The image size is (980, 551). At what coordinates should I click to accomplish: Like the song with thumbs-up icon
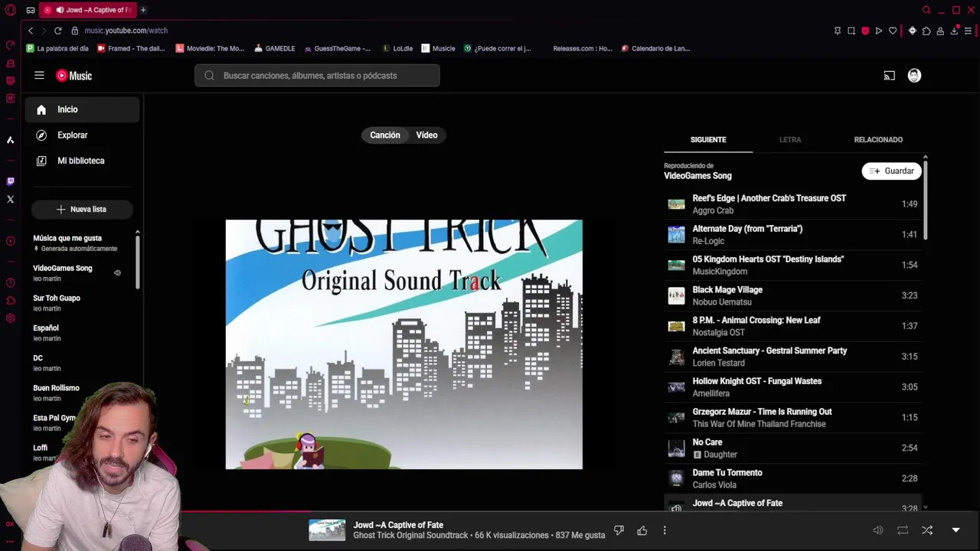click(642, 530)
